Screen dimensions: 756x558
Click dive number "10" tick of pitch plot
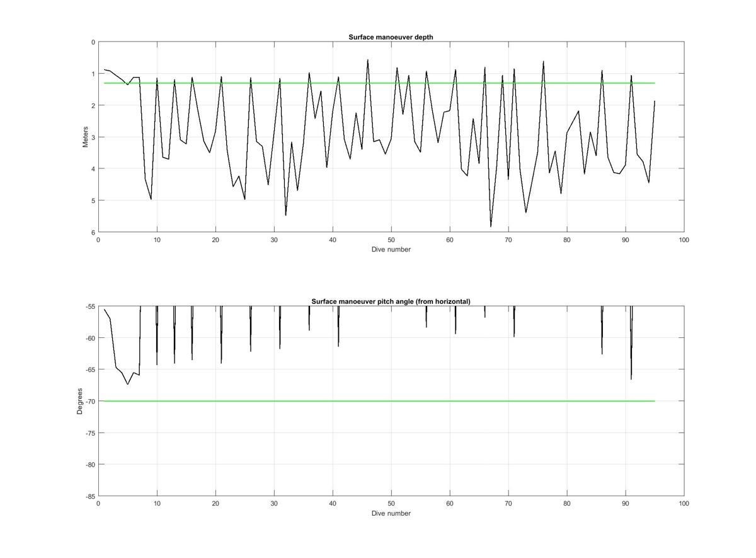tap(157, 504)
